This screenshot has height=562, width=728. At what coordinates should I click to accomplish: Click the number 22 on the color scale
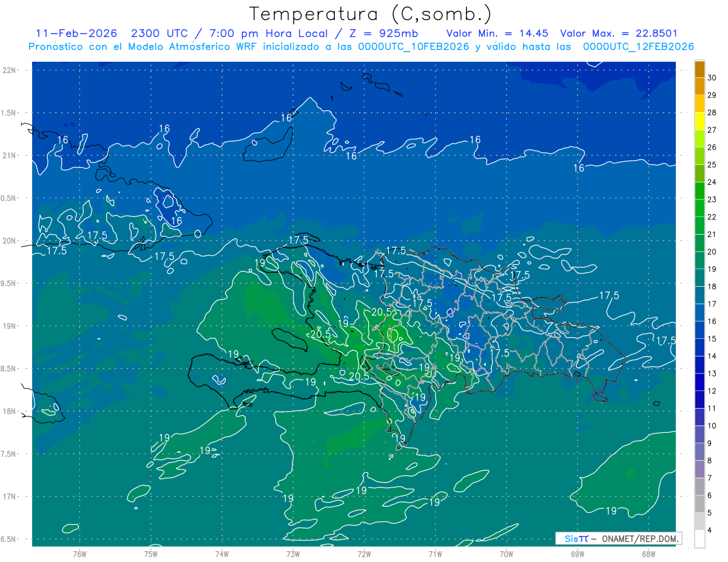(712, 217)
